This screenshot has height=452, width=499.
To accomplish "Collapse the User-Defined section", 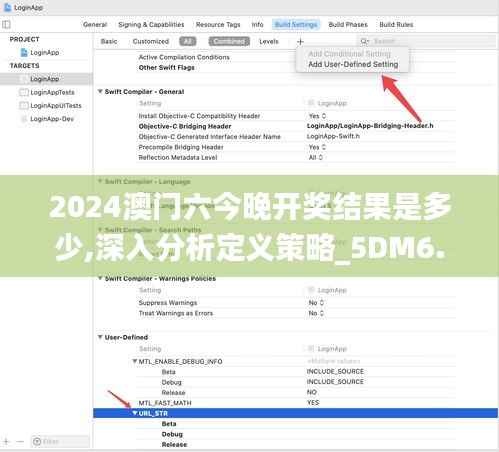I will (x=100, y=337).
